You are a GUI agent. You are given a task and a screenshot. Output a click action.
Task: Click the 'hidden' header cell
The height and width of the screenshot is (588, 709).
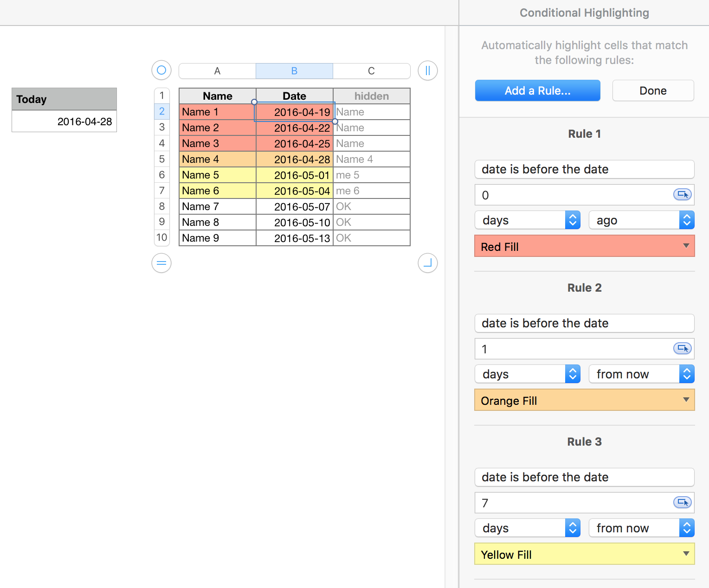coord(372,96)
